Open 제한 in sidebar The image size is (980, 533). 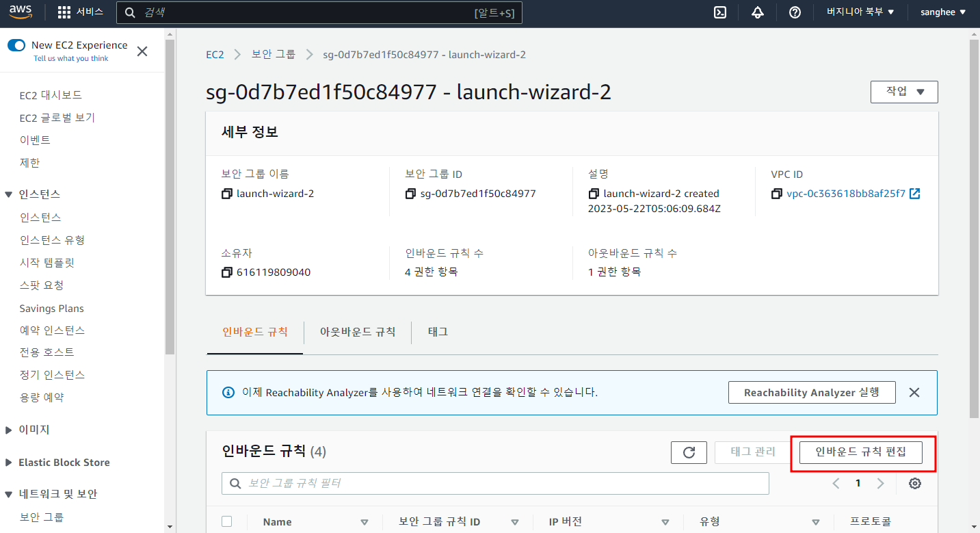(29, 163)
